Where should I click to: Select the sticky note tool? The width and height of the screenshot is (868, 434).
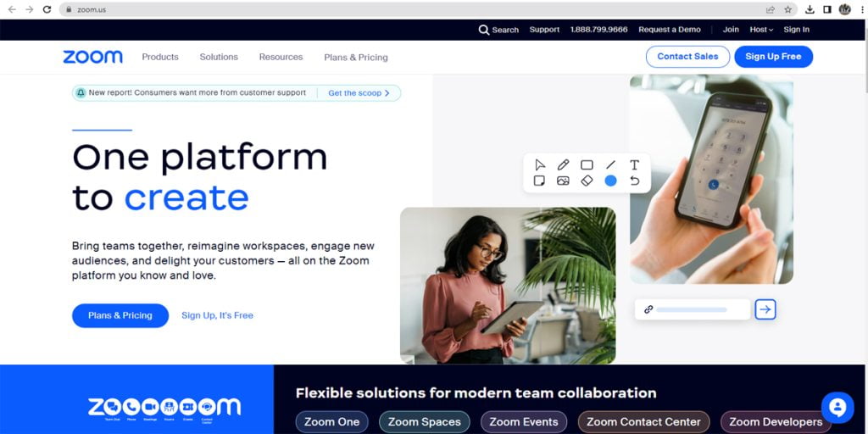coord(539,181)
